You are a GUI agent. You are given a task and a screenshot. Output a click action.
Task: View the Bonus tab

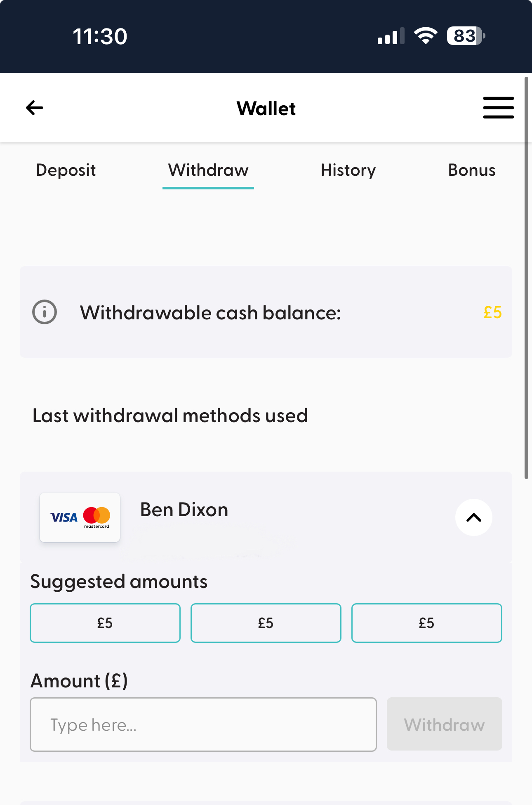472,170
